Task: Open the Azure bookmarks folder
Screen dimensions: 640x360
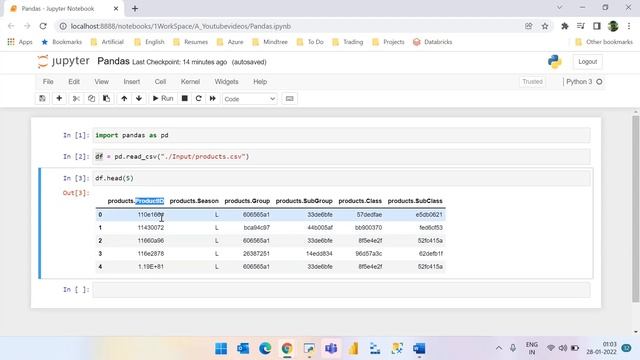Action: click(230, 42)
